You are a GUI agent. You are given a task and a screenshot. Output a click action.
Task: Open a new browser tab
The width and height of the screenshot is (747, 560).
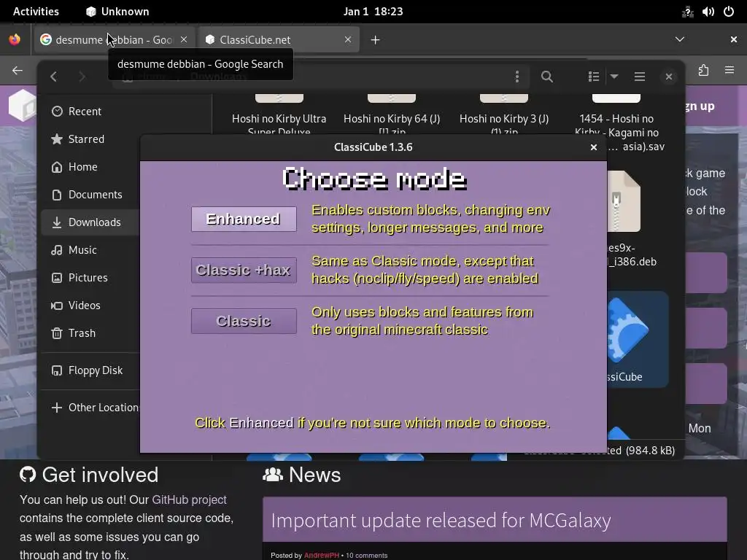coord(376,40)
